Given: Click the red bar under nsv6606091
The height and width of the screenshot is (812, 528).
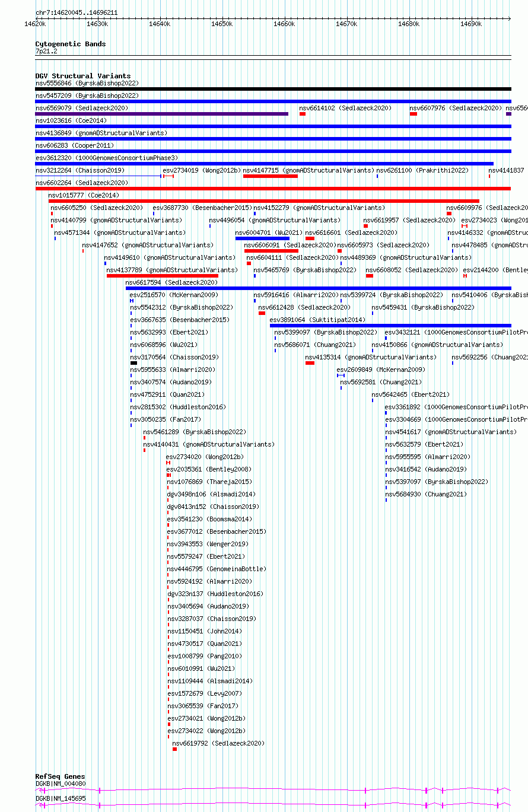Looking at the screenshot, I should 272,251.
